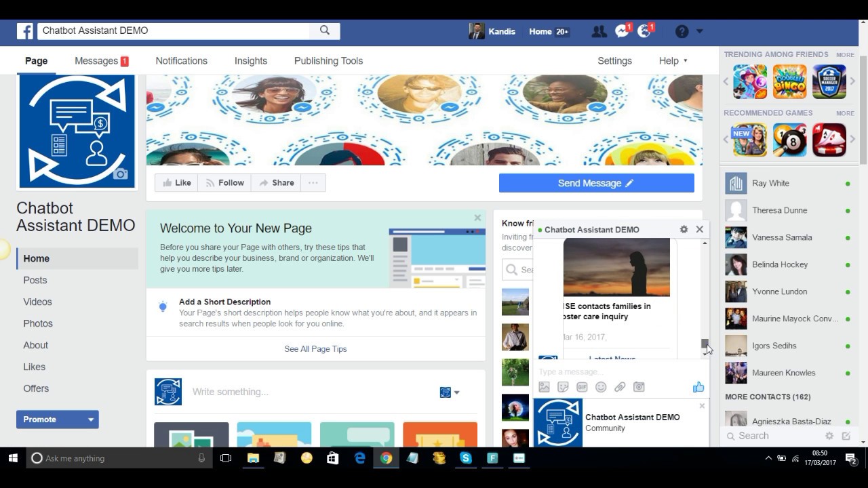Open GIF picker in chat
Screen dimensions: 868x488
582,387
